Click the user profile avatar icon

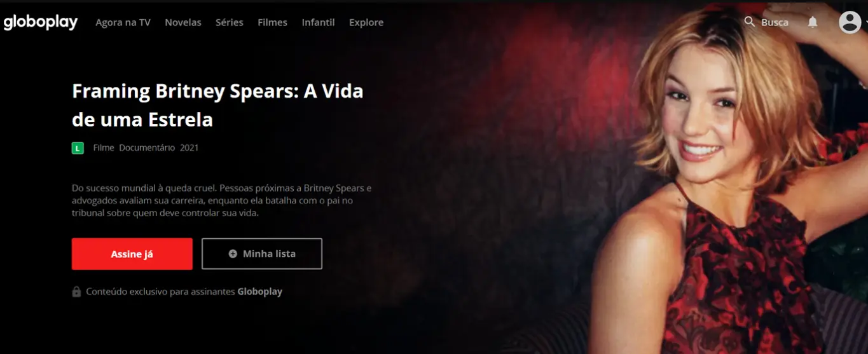pos(850,22)
